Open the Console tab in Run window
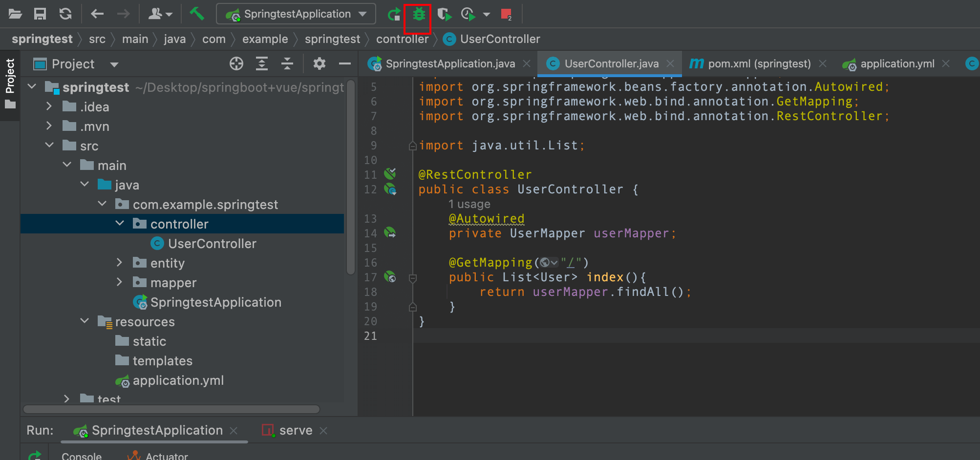This screenshot has width=980, height=460. pyautogui.click(x=82, y=456)
